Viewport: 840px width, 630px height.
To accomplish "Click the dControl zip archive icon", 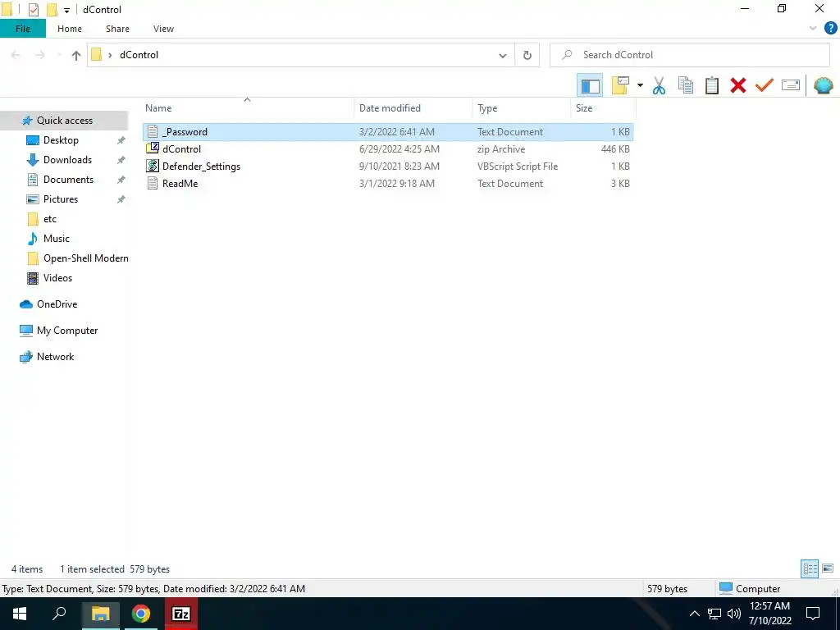I will (x=153, y=148).
